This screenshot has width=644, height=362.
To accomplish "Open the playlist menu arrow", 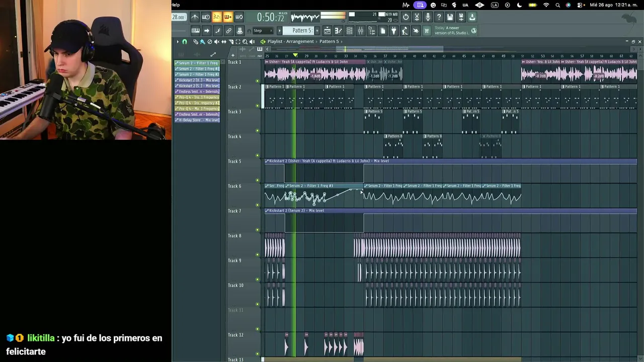I will click(178, 42).
